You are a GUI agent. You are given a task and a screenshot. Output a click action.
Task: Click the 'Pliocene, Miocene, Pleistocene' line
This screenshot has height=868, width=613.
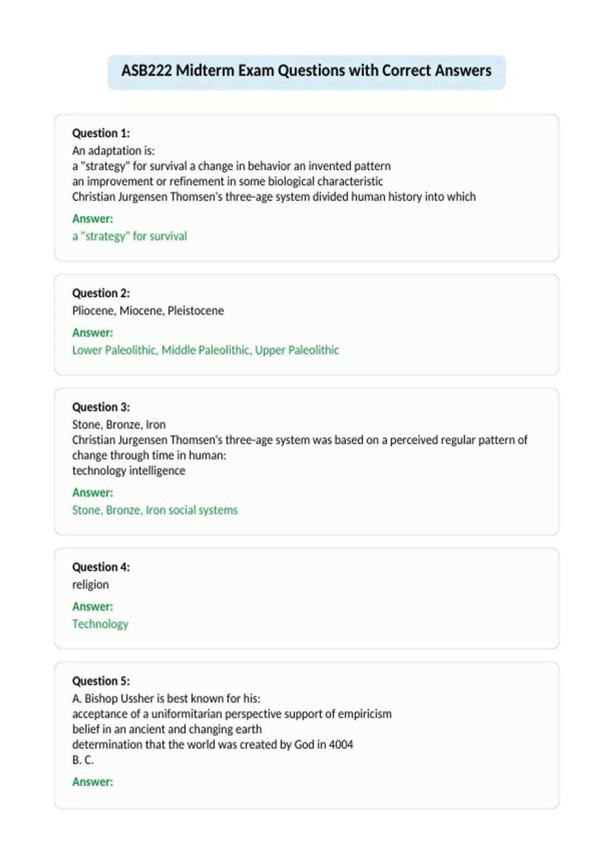[x=148, y=310]
